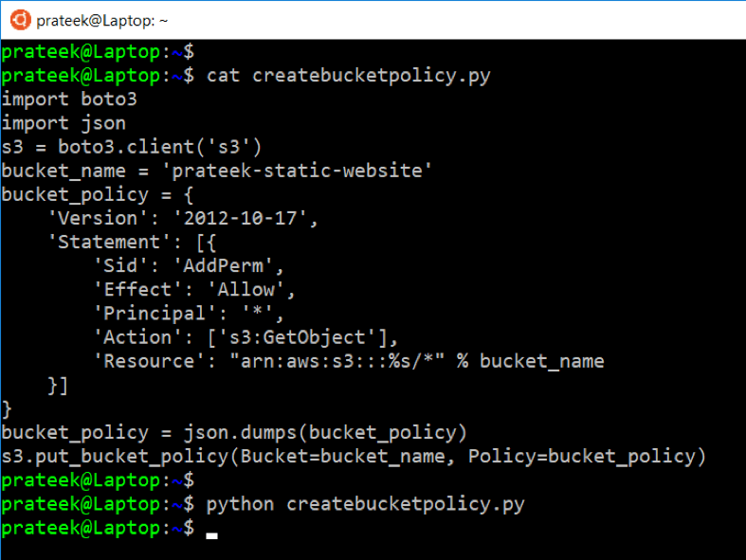The height and width of the screenshot is (560, 746).
Task: Click the blinking cursor at the last prompt
Action: pyautogui.click(x=211, y=534)
